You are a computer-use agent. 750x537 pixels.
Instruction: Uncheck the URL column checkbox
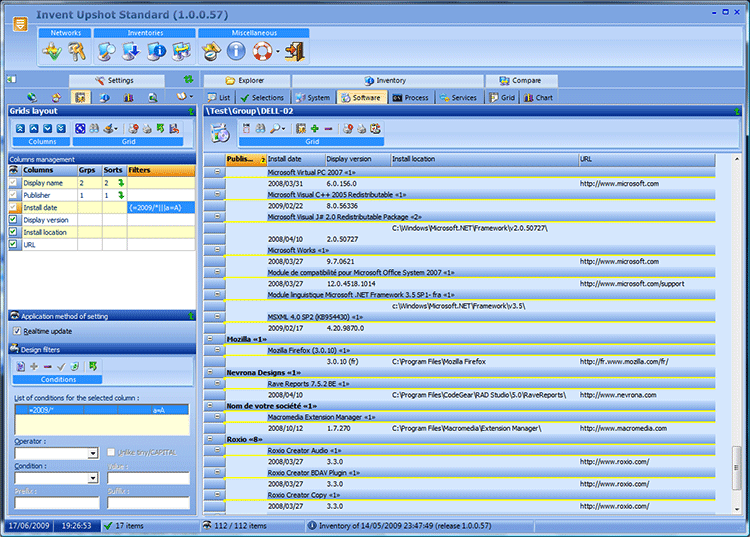pyautogui.click(x=13, y=244)
